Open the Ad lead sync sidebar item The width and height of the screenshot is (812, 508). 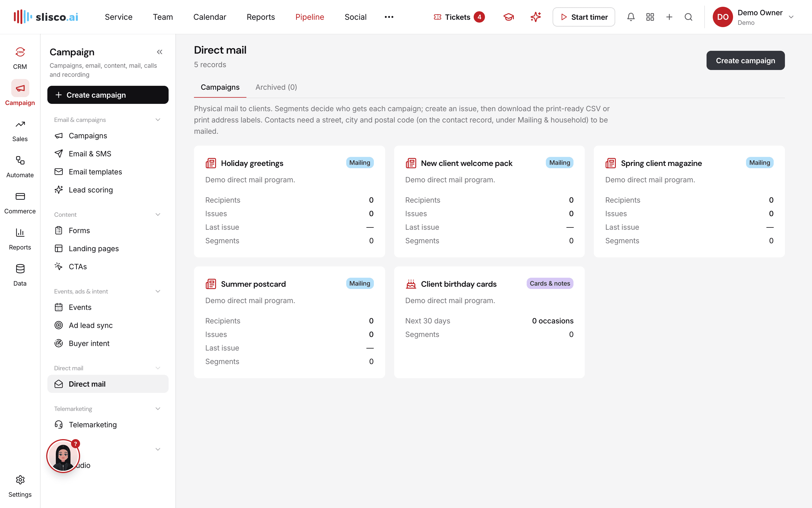coord(108,325)
